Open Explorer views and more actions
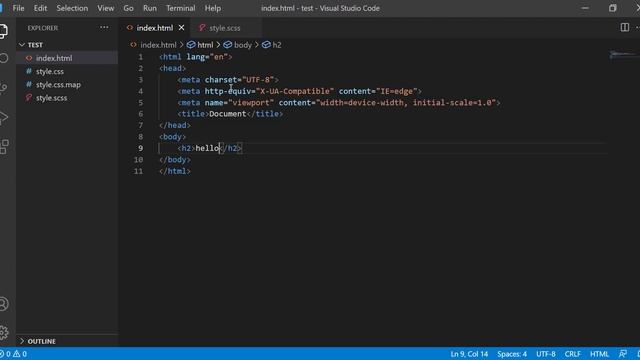Image resolution: width=640 pixels, height=360 pixels. point(104,28)
